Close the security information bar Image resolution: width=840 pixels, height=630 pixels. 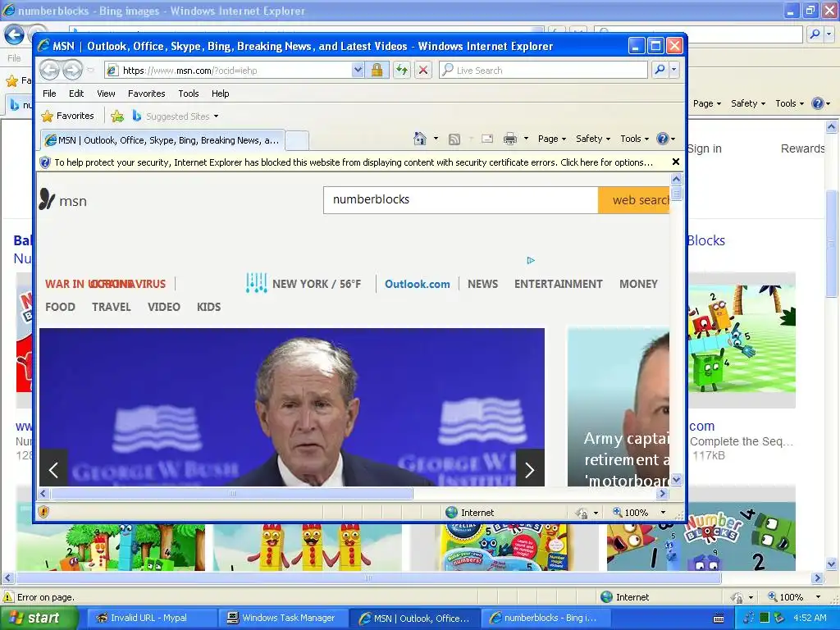pyautogui.click(x=676, y=162)
